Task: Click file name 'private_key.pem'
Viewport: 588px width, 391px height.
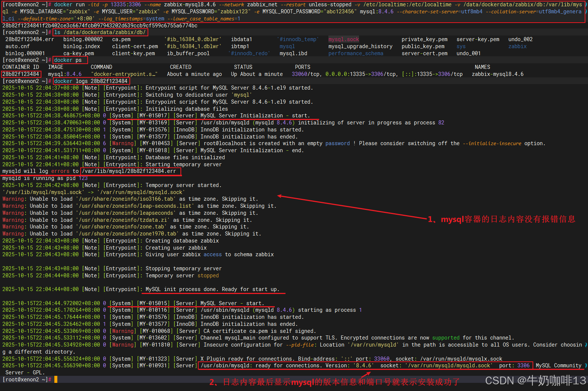Action: (x=425, y=39)
